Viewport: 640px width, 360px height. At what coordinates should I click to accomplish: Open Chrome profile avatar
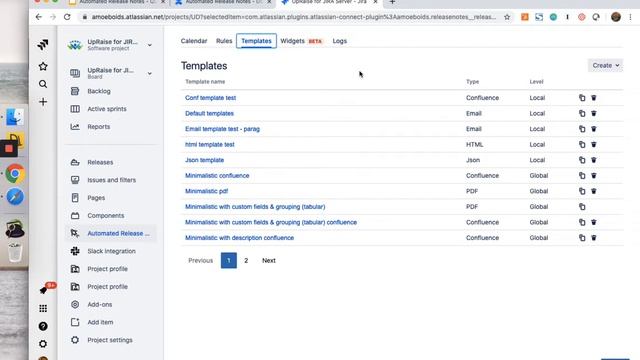point(616,17)
